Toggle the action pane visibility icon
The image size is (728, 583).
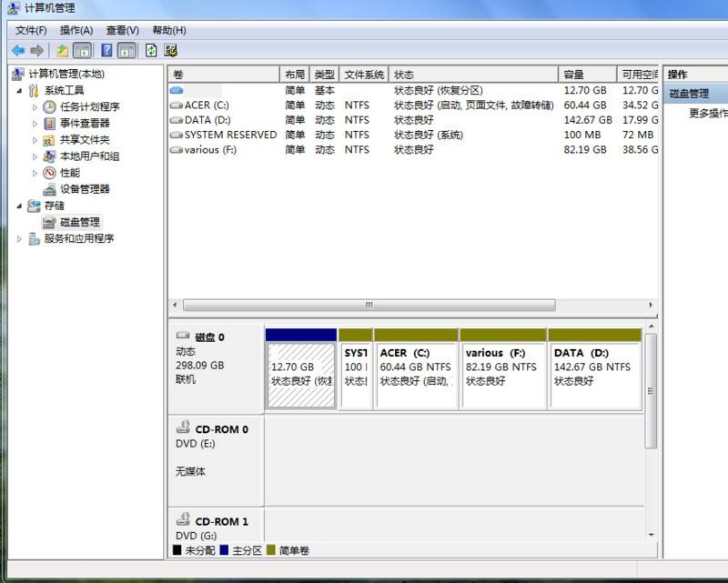(x=127, y=50)
